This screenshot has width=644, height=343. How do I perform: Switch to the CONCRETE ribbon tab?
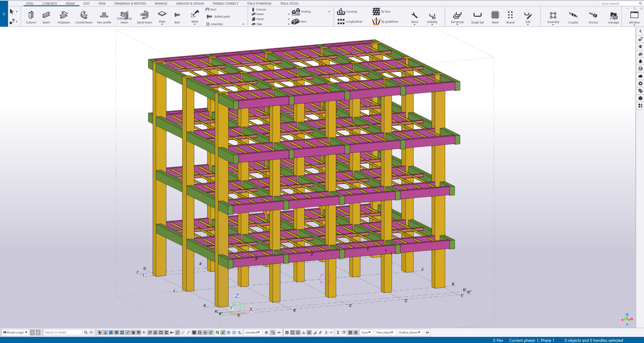[x=50, y=4]
